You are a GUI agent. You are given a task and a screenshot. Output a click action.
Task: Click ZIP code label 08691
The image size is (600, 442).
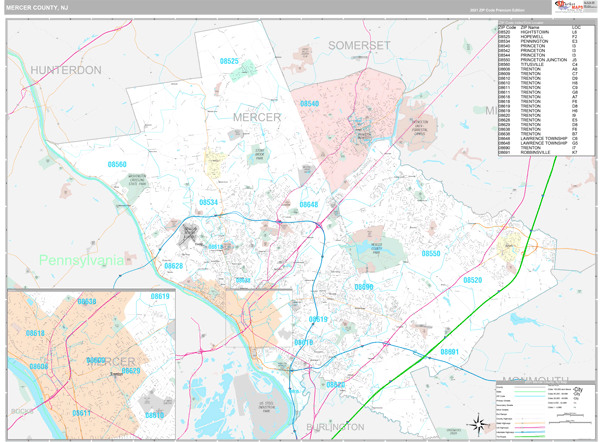(x=449, y=352)
